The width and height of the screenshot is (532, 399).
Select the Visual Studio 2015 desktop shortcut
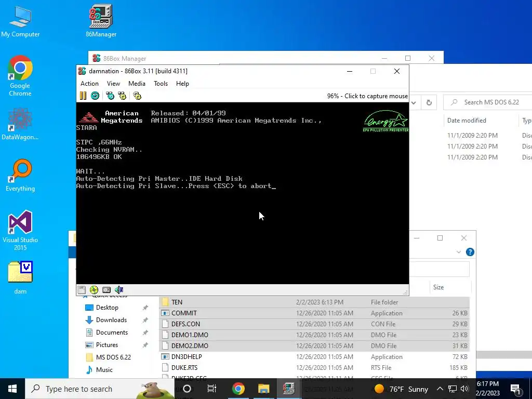click(20, 231)
